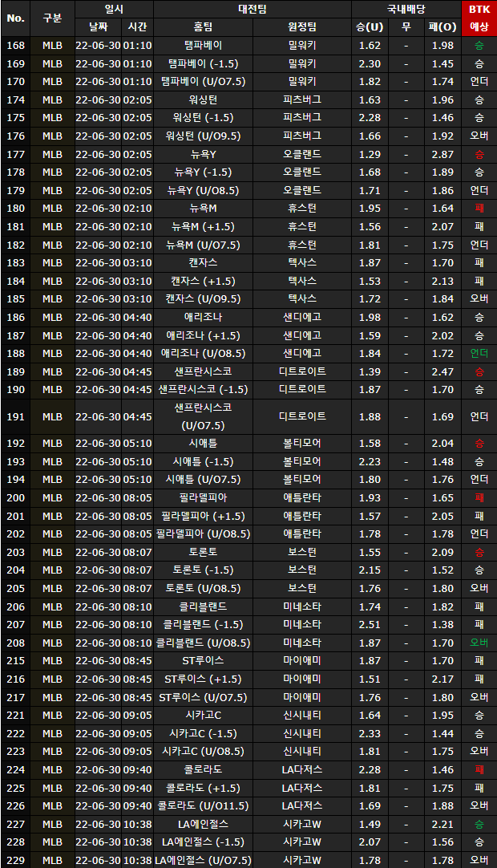Click 샌프란시스코 (U/O7.5) home team cell
The height and width of the screenshot is (868, 497).
(203, 416)
